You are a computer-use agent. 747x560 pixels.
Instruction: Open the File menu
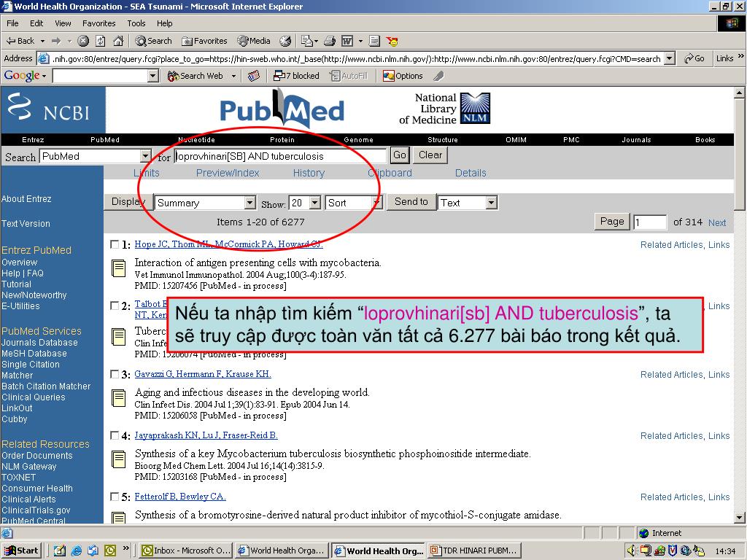pyautogui.click(x=12, y=23)
